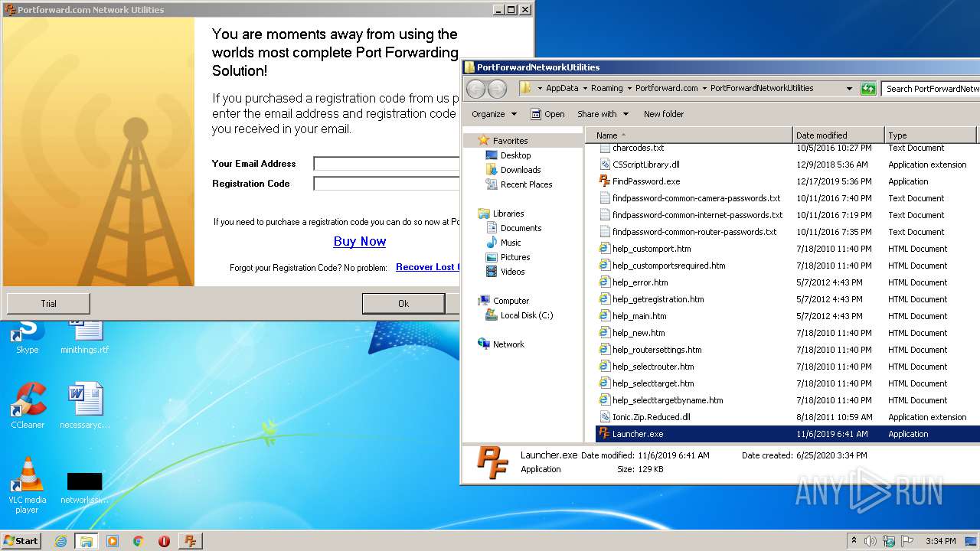Select CSScriptLibrary.dll file icon
The height and width of the screenshot is (551, 980).
[604, 165]
